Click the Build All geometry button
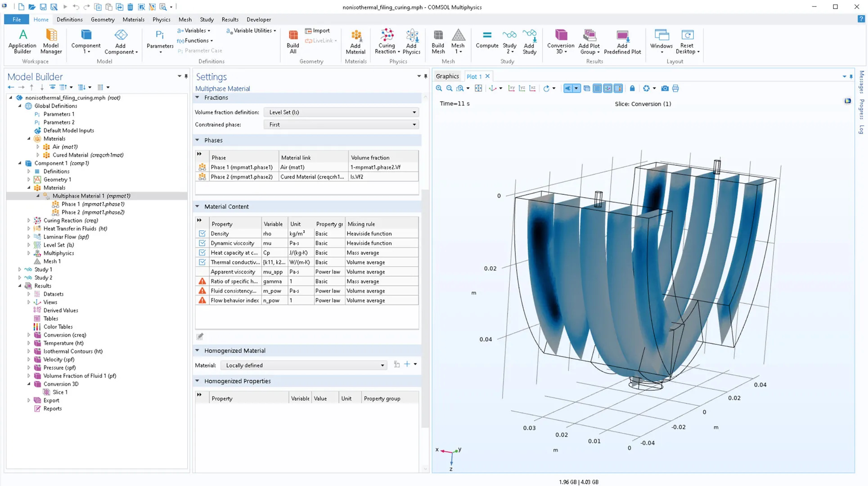This screenshot has width=868, height=486. [293, 41]
